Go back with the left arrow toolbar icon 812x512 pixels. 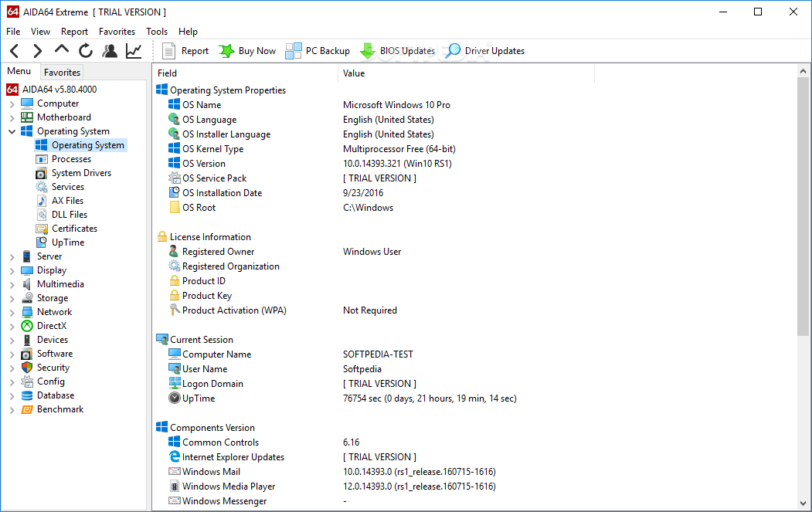(x=15, y=51)
